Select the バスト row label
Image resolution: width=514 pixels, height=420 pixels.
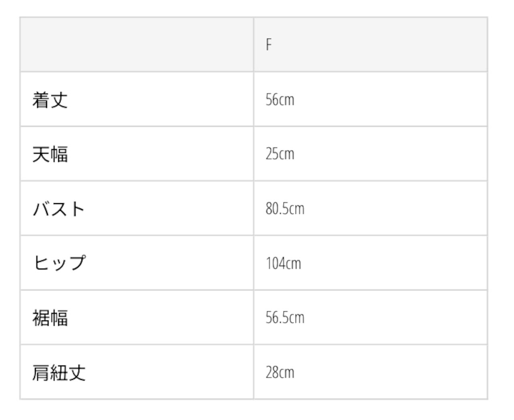59,209
